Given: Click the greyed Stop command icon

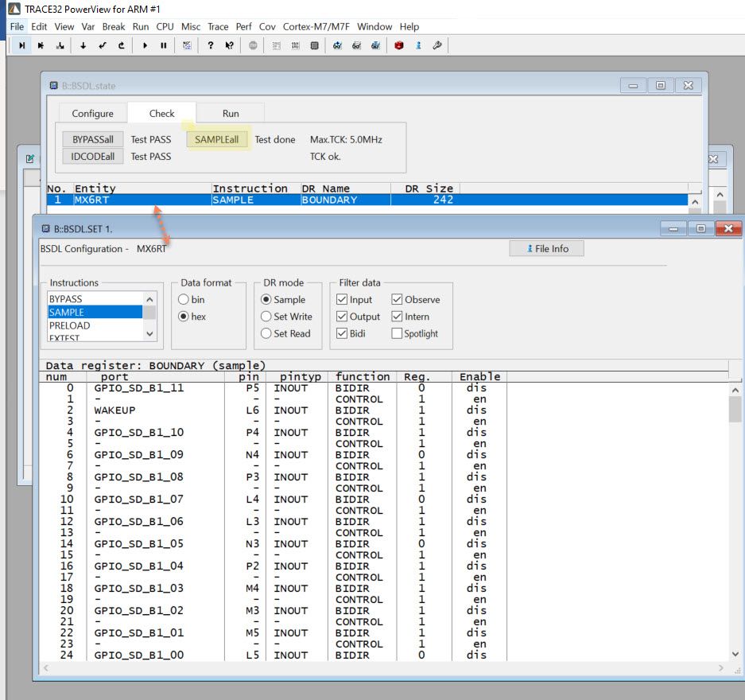Looking at the screenshot, I should pyautogui.click(x=253, y=45).
